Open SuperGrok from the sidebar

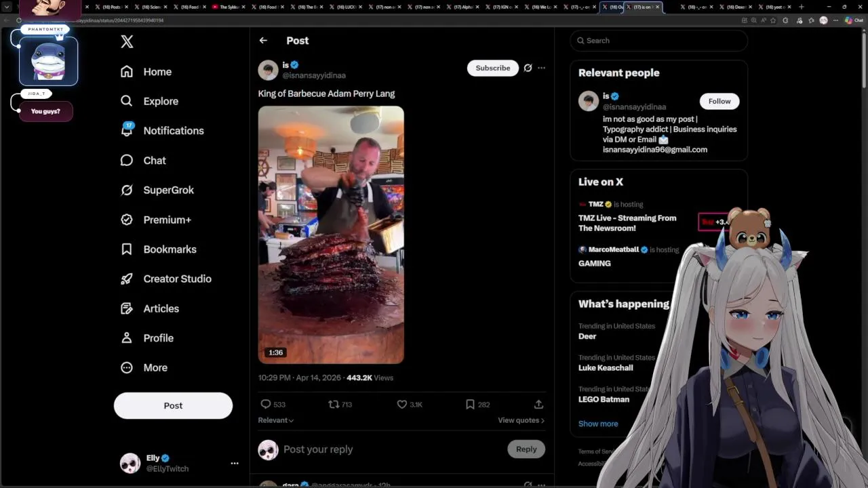click(x=157, y=190)
